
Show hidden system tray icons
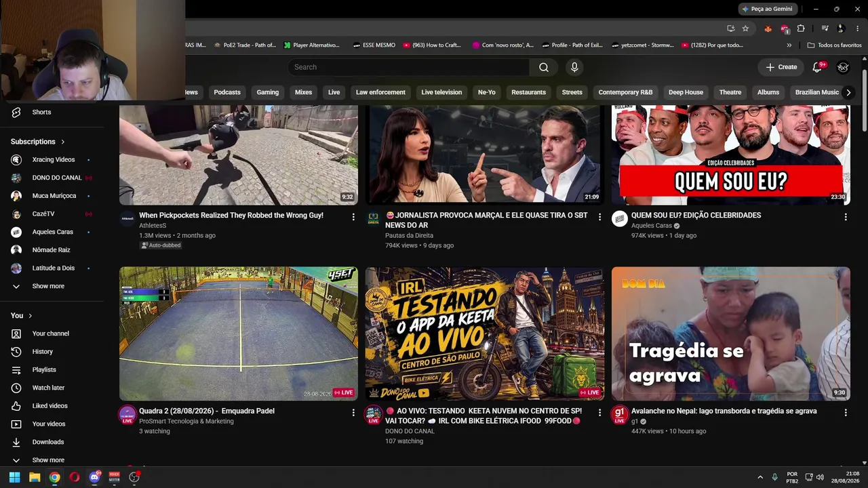[x=760, y=477]
